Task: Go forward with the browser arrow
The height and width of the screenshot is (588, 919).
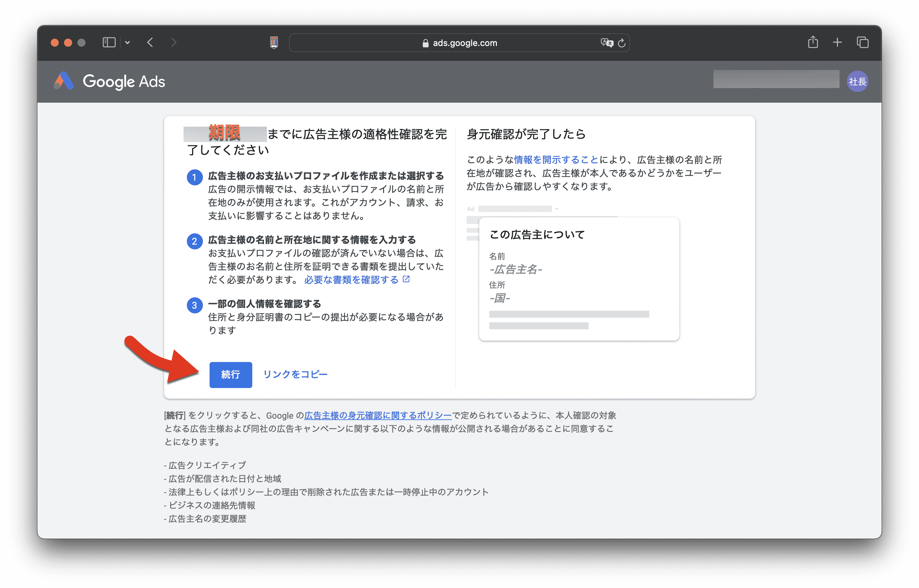Action: [x=174, y=42]
